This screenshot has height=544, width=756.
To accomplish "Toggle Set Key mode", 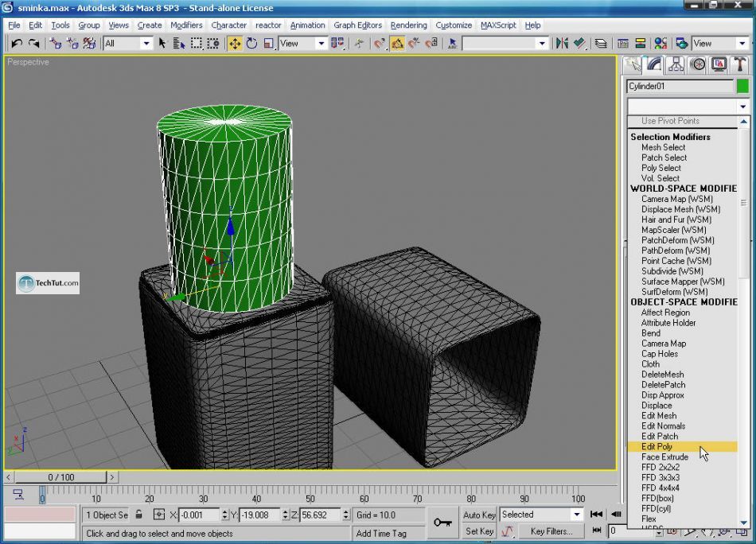I will click(479, 531).
